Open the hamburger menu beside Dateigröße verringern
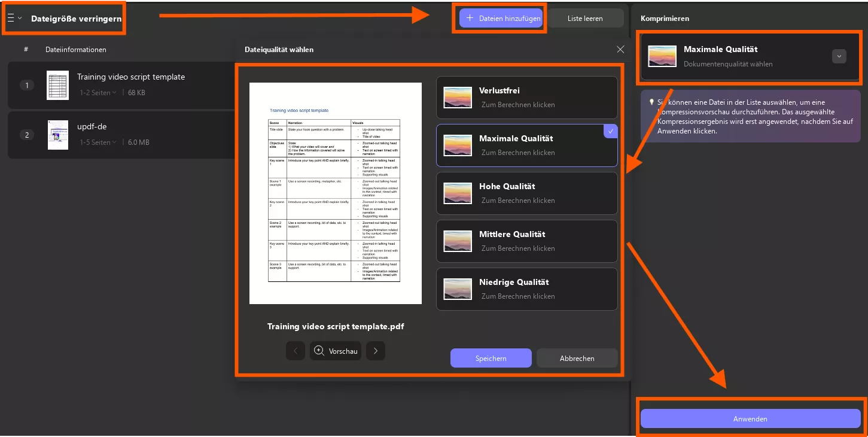The width and height of the screenshot is (868, 437). tap(11, 18)
